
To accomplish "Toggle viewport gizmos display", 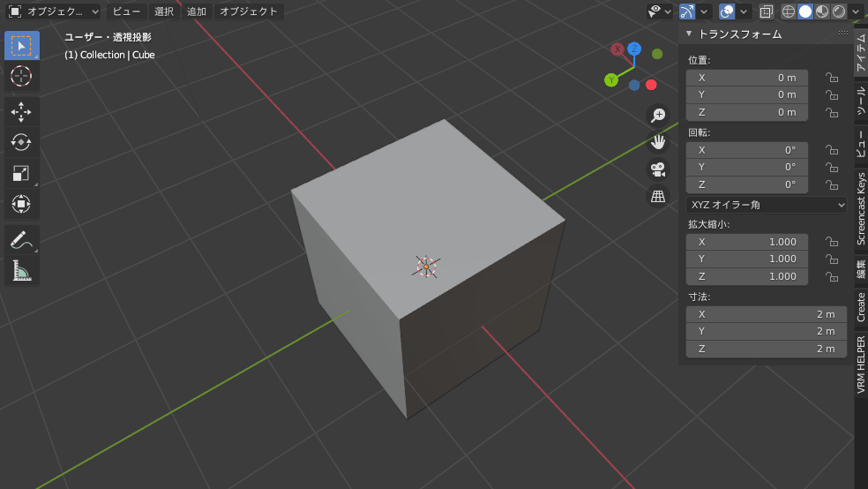I will 687,11.
